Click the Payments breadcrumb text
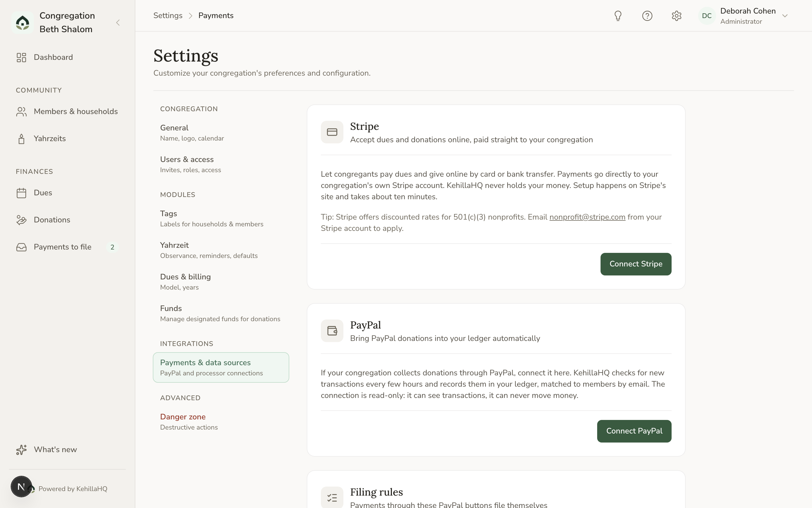The height and width of the screenshot is (508, 812). pyautogui.click(x=216, y=16)
